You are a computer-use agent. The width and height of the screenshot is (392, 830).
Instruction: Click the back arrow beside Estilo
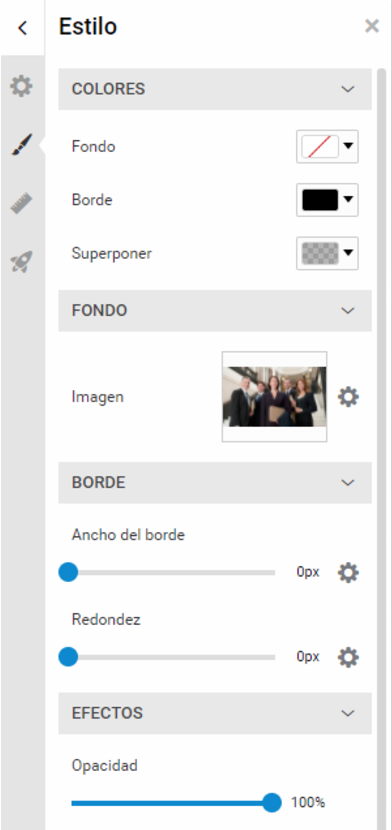22,28
